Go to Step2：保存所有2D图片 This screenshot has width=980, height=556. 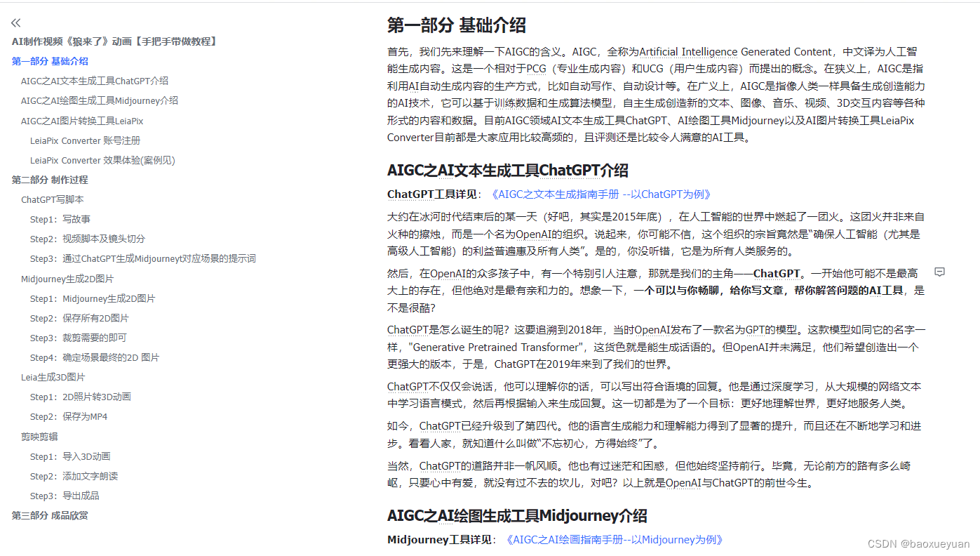coord(79,318)
